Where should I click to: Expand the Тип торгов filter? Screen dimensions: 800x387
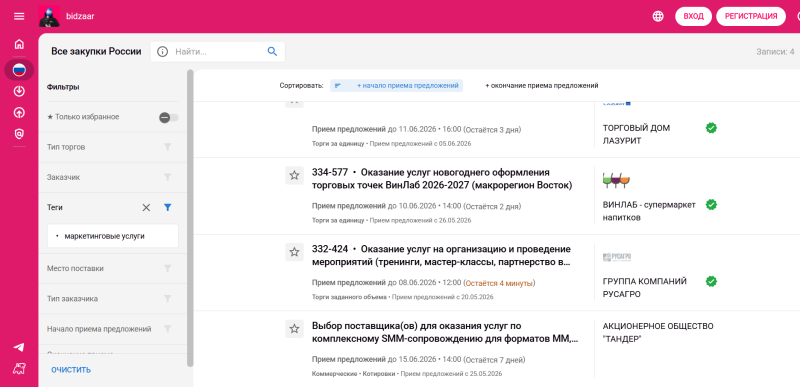point(112,147)
